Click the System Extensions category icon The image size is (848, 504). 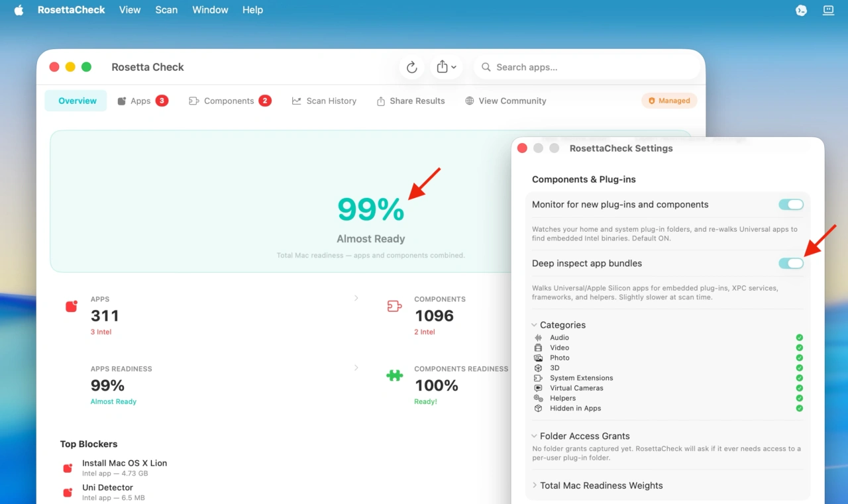coord(538,378)
